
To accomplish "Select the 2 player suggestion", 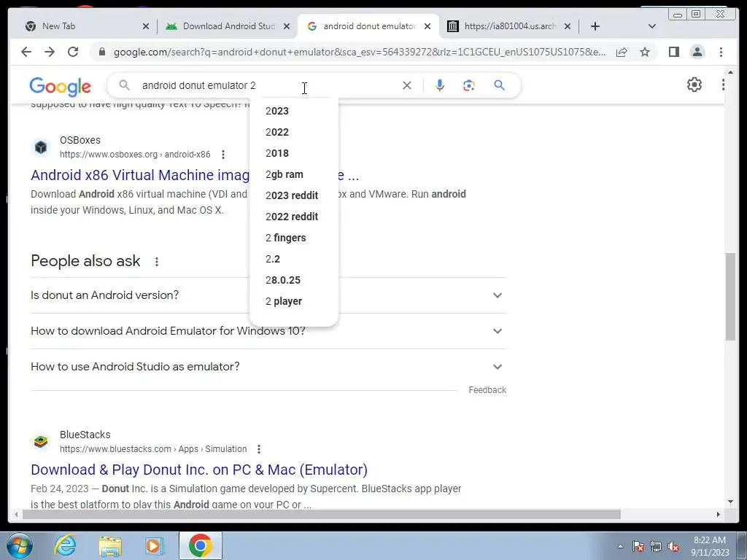I will pyautogui.click(x=294, y=301).
